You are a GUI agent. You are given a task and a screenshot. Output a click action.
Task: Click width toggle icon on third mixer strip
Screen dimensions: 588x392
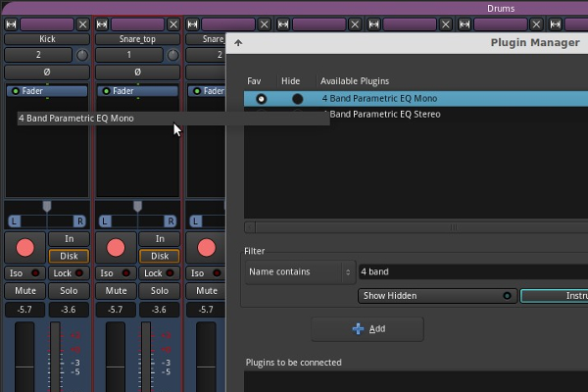pyautogui.click(x=193, y=24)
